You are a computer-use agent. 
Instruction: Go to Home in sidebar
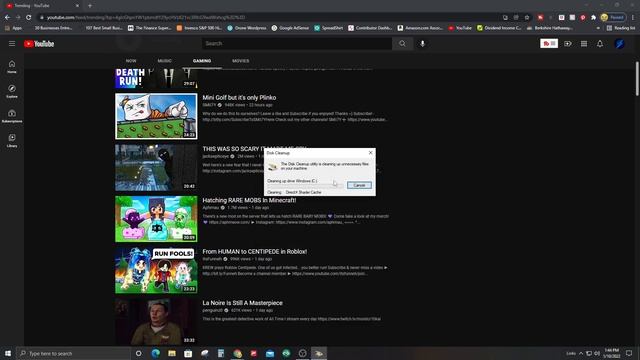click(x=12, y=67)
